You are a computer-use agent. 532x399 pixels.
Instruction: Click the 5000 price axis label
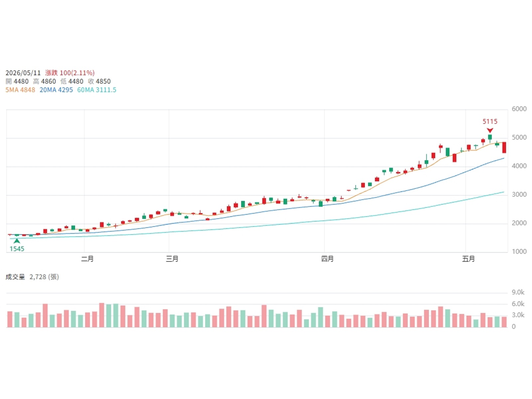[519, 137]
